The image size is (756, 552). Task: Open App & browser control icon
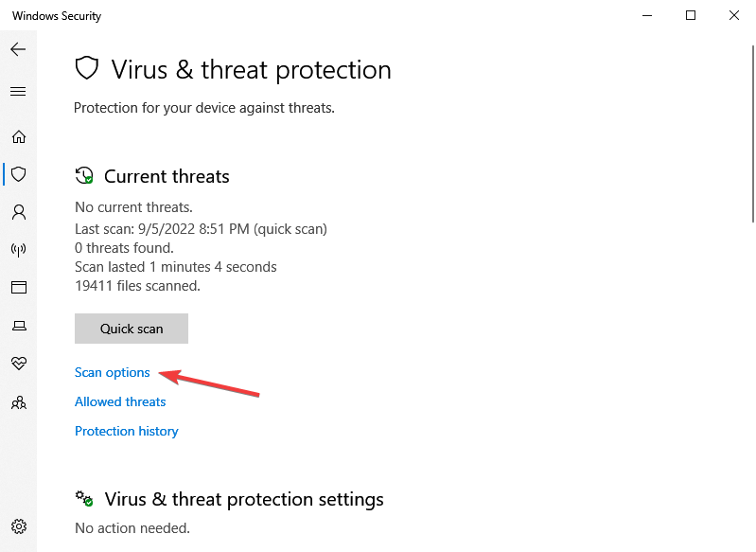point(19,288)
